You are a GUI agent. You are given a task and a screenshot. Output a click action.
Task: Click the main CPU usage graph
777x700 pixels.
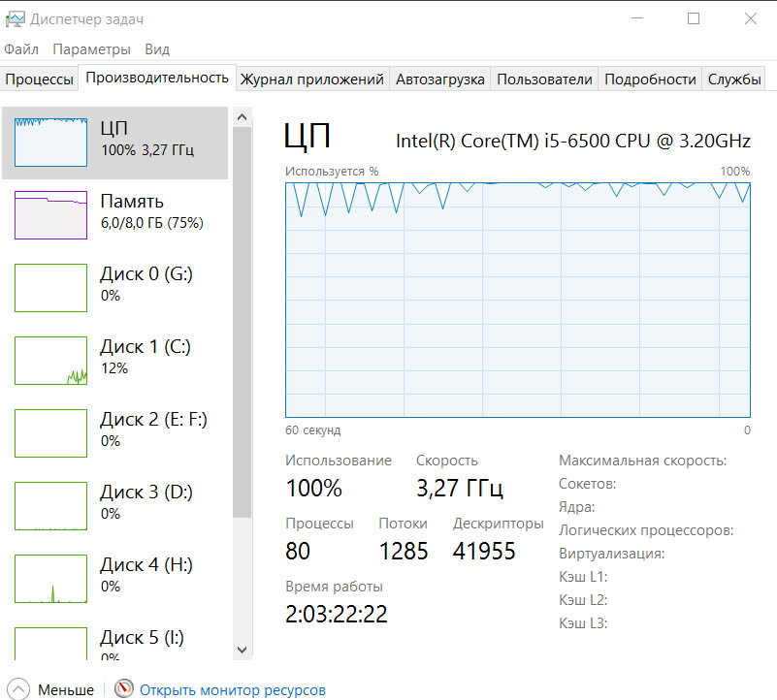[518, 300]
